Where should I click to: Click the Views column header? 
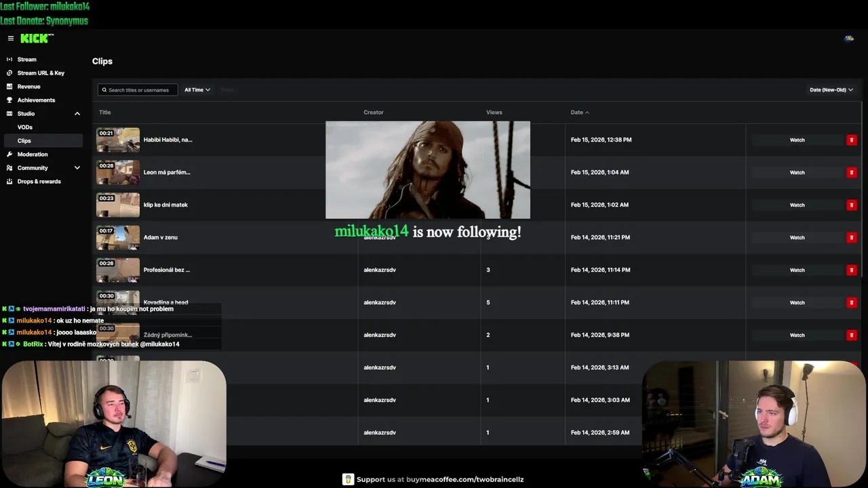494,113
